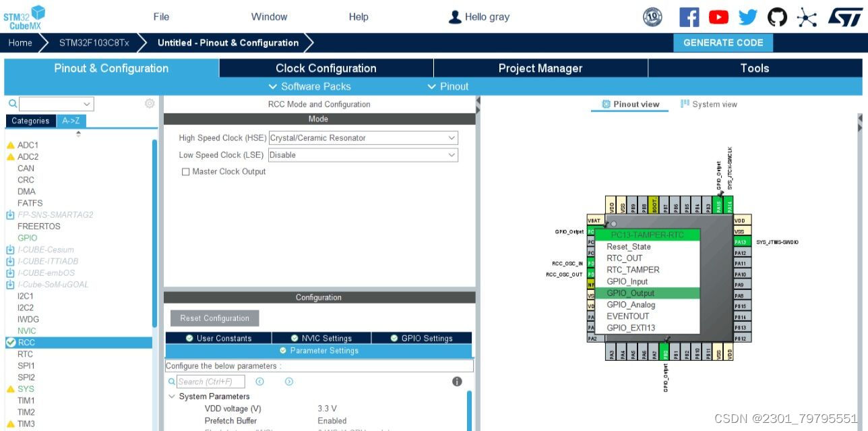Click warning icon next to SYS
The height and width of the screenshot is (431, 868).
(10, 389)
